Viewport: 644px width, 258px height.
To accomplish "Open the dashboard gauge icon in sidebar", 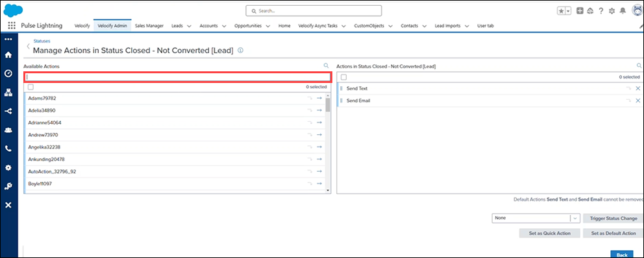I will click(8, 73).
